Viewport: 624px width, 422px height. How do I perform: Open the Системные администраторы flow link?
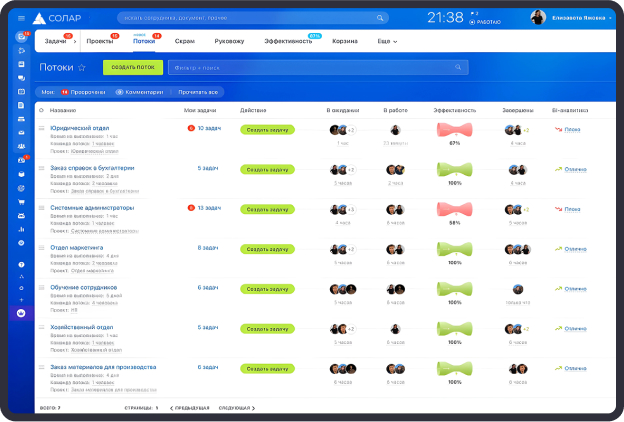pyautogui.click(x=92, y=208)
